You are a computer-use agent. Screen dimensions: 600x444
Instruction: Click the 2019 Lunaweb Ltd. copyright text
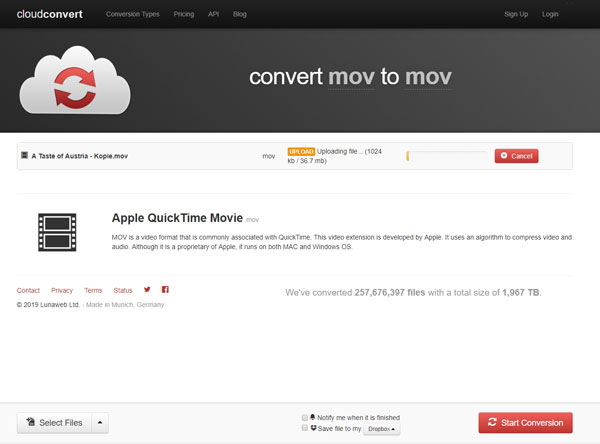tap(48, 305)
